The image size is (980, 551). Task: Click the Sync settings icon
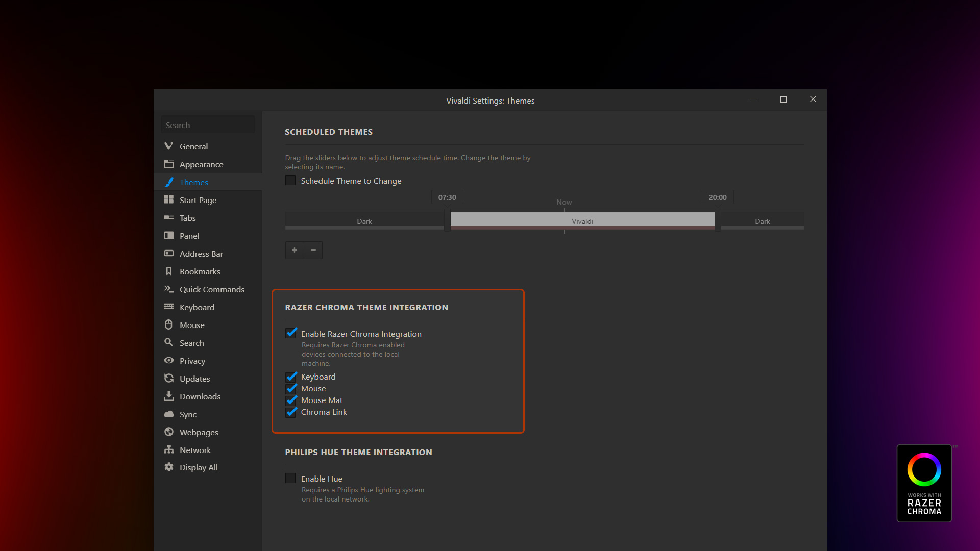coord(169,414)
